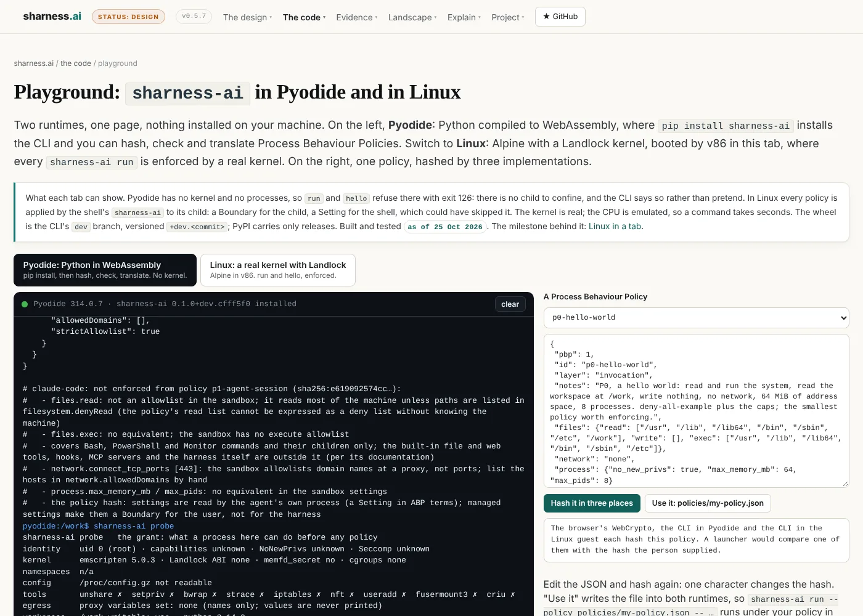Screen dimensions: 863x616
Task: Expand the Explain menu
Action: coord(464,17)
